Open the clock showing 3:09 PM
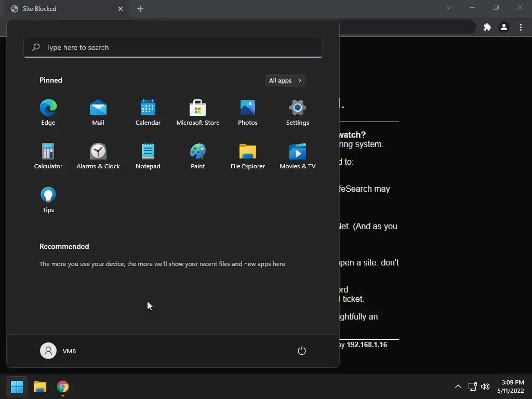Image resolution: width=532 pixels, height=399 pixels. point(511,387)
